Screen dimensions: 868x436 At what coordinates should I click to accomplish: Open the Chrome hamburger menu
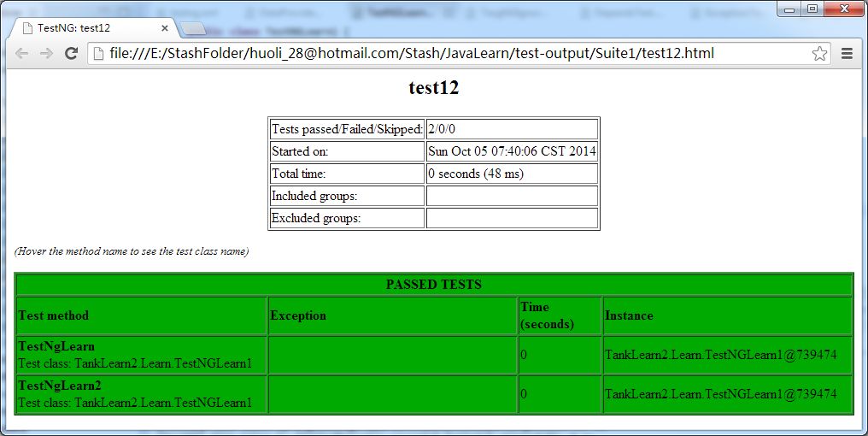(847, 53)
